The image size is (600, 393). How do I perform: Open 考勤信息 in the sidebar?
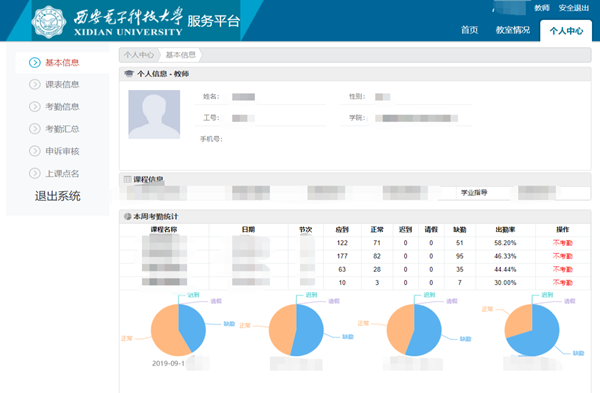coord(62,106)
